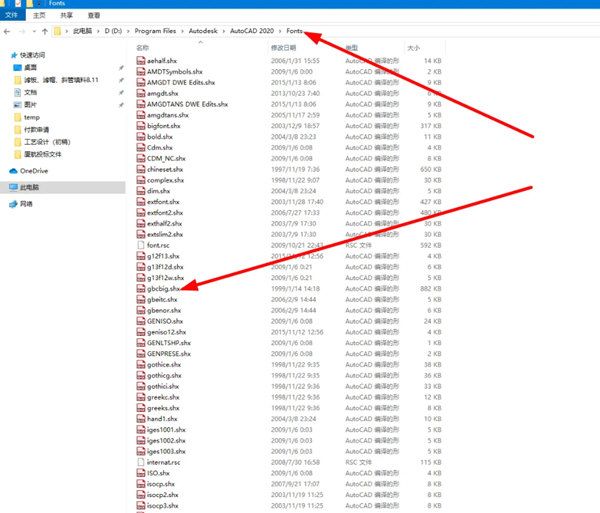Viewport: 600px width, 513px height.
Task: Expand chevron after Autodesk breadcrumb
Action: coord(223,31)
